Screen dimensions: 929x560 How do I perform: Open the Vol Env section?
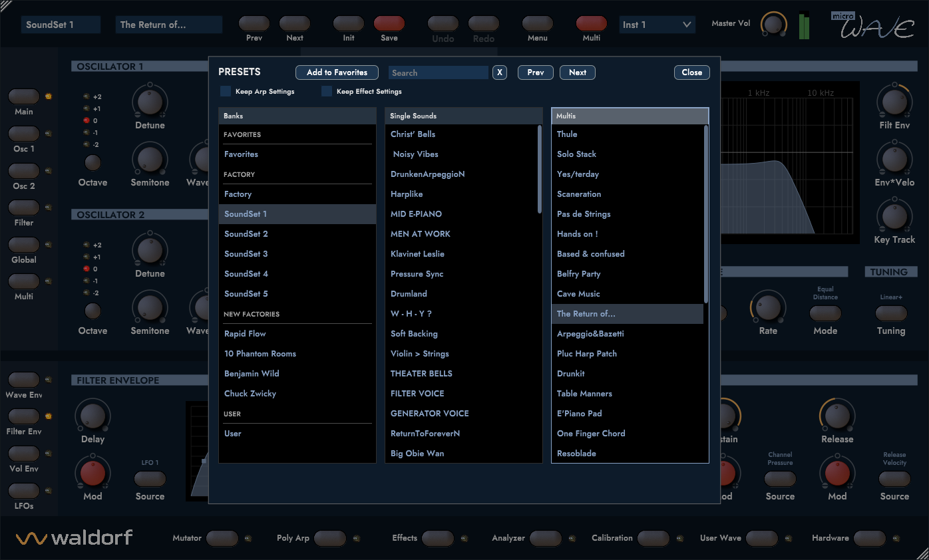click(x=24, y=454)
